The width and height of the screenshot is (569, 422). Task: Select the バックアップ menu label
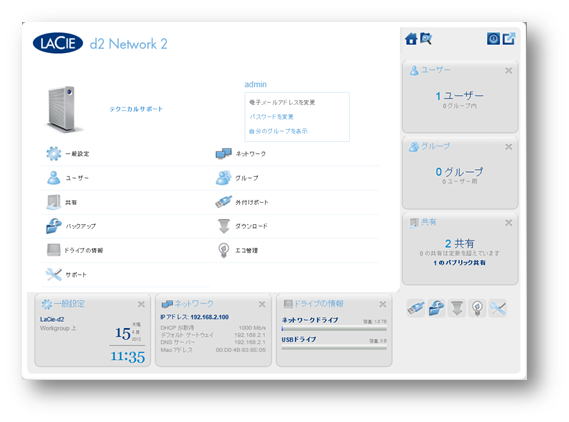pos(81,226)
